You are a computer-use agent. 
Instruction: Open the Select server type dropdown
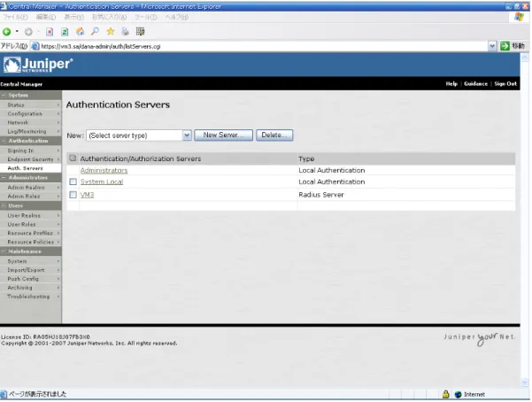[x=139, y=135]
